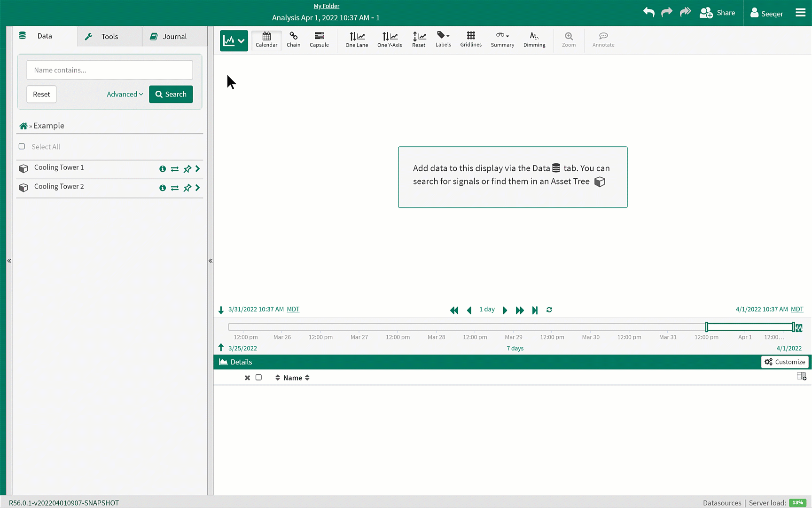Expand Cooling Tower 2 with chevron
The width and height of the screenshot is (812, 508).
(198, 187)
